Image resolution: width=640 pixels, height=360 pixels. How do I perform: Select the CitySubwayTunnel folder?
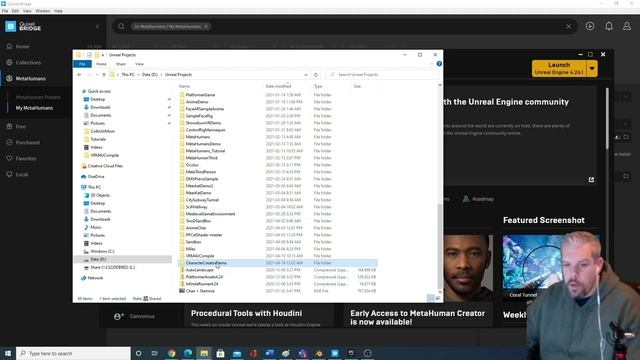(x=202, y=200)
